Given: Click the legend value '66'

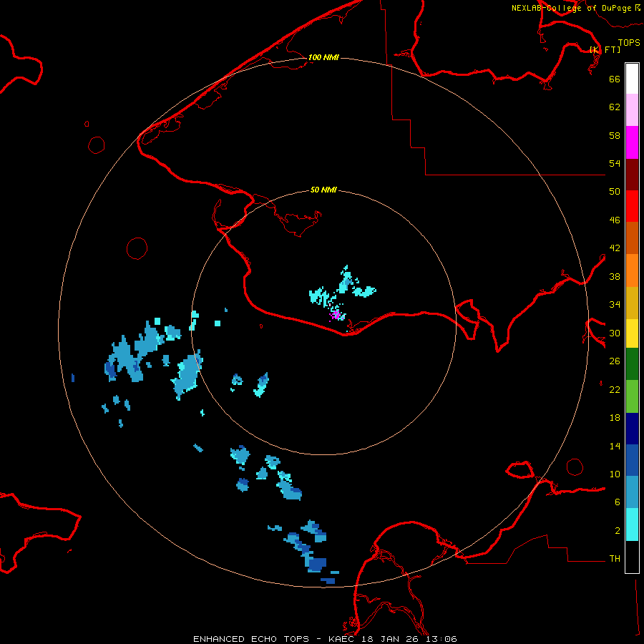Looking at the screenshot, I should (x=615, y=79).
